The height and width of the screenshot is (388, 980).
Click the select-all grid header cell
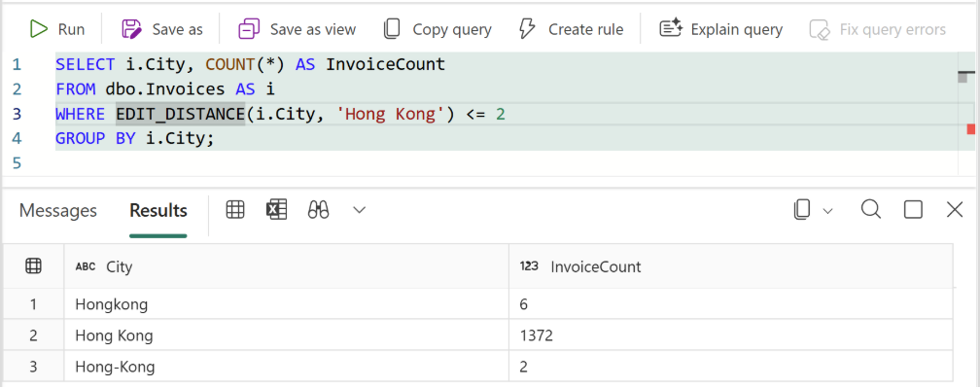click(33, 266)
